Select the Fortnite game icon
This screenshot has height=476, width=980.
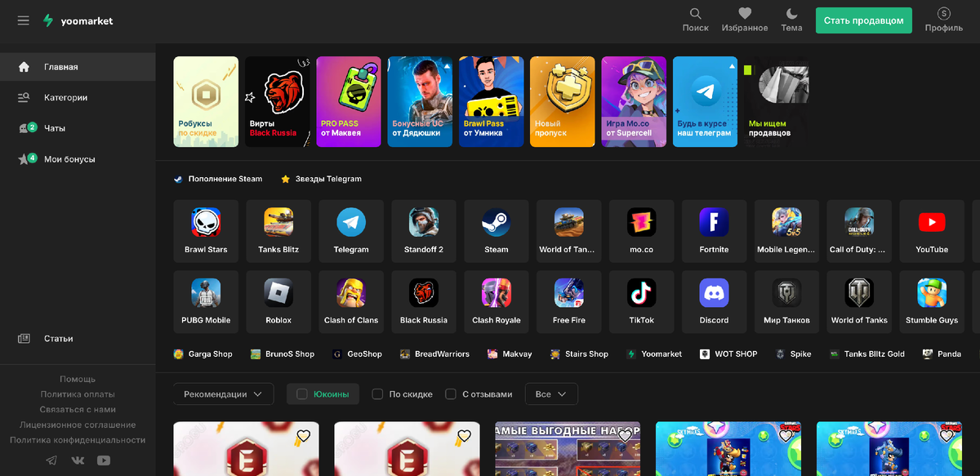(x=714, y=231)
